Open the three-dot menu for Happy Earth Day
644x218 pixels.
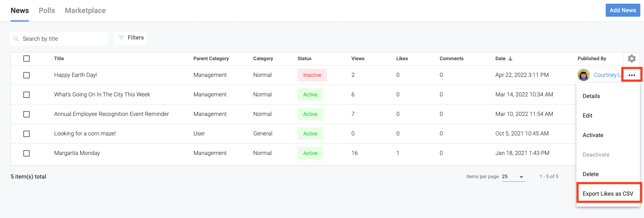coord(631,75)
